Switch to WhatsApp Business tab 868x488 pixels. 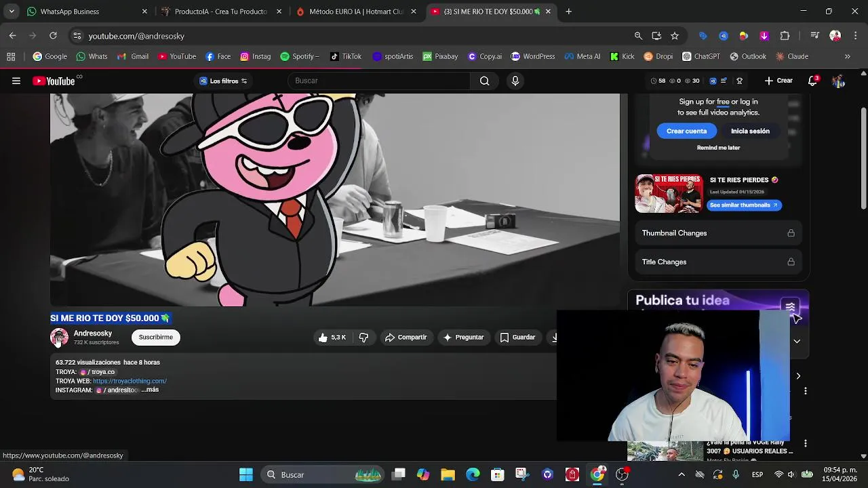(85, 12)
